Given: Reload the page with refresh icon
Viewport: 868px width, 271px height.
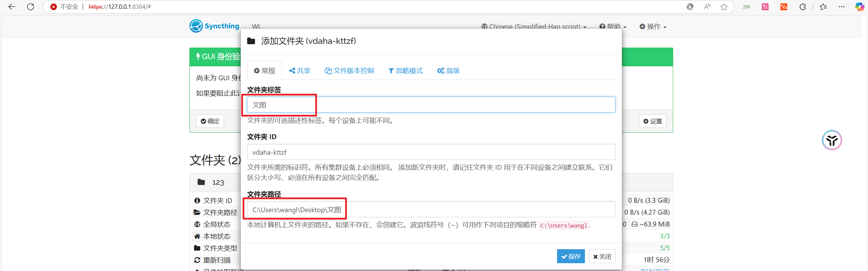Looking at the screenshot, I should tap(31, 7).
